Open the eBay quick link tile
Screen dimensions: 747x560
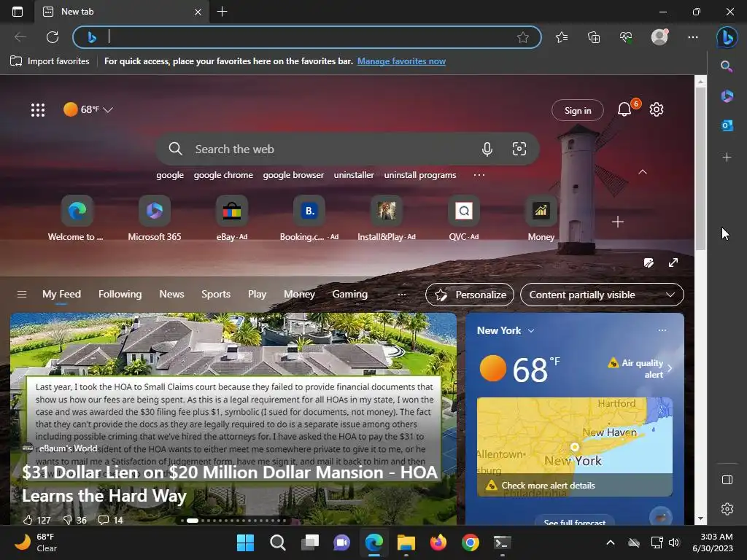[232, 218]
